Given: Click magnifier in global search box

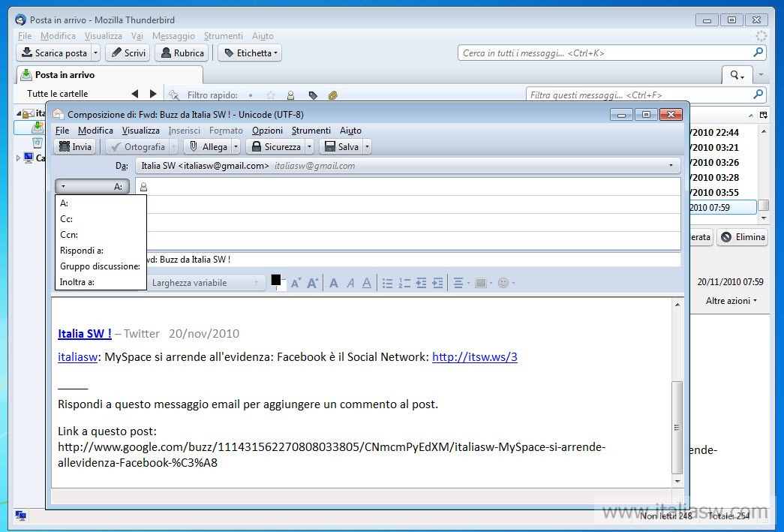Looking at the screenshot, I should pos(758,53).
